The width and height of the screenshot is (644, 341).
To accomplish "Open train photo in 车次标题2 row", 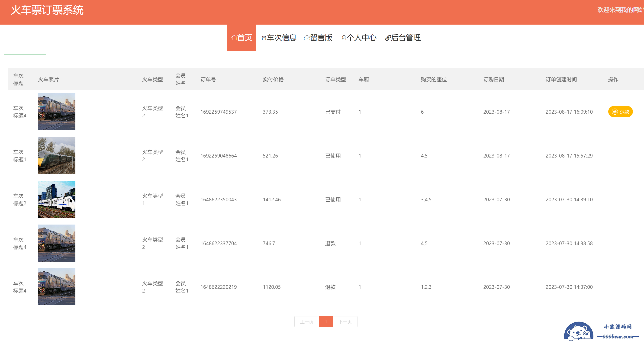I will click(57, 199).
